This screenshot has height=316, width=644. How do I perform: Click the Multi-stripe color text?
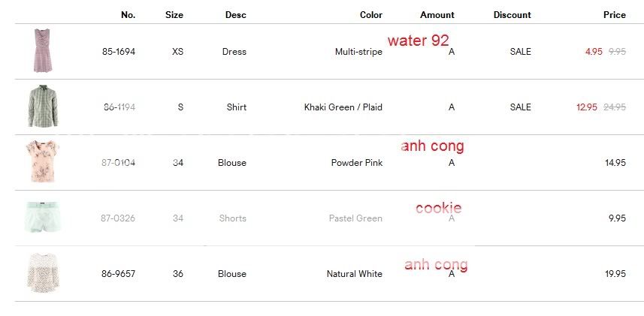click(358, 52)
